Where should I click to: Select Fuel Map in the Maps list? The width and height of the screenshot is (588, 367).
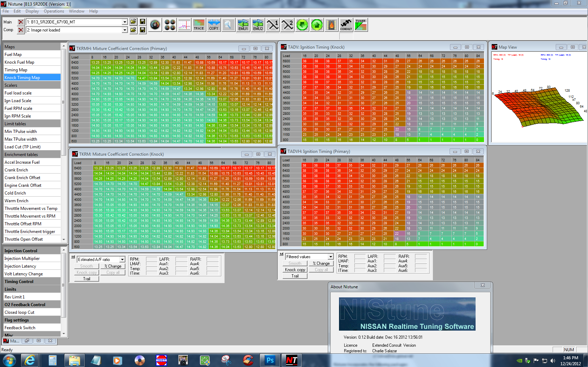32,55
